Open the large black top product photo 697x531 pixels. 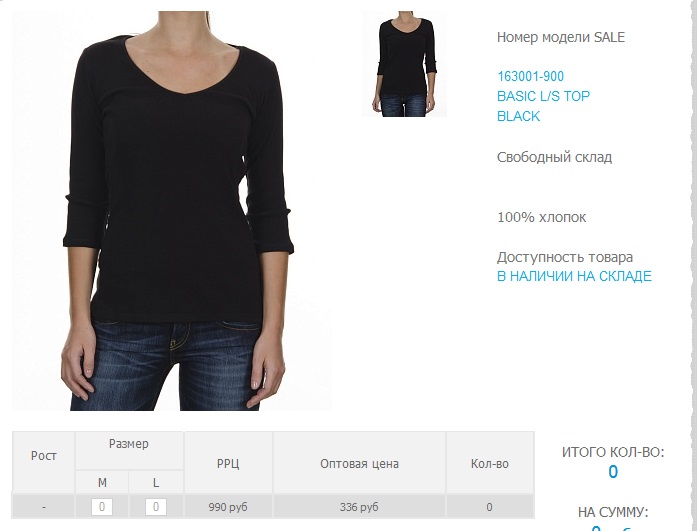[x=172, y=211]
